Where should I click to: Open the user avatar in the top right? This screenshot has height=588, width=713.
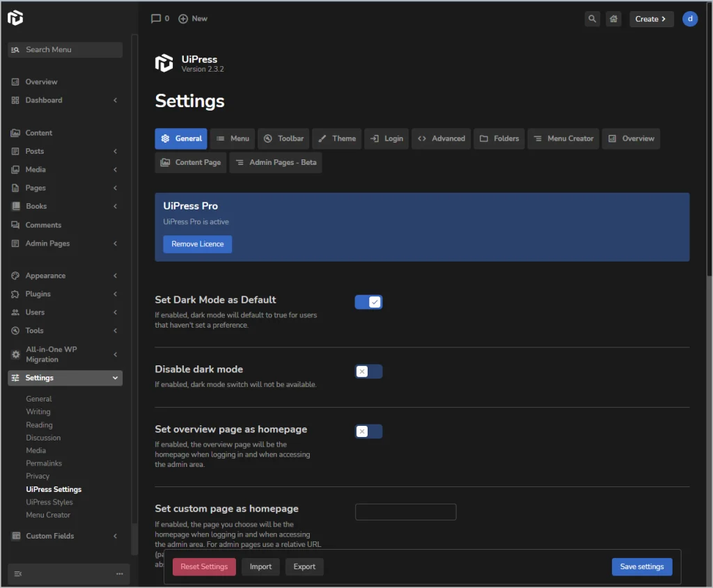(x=689, y=19)
